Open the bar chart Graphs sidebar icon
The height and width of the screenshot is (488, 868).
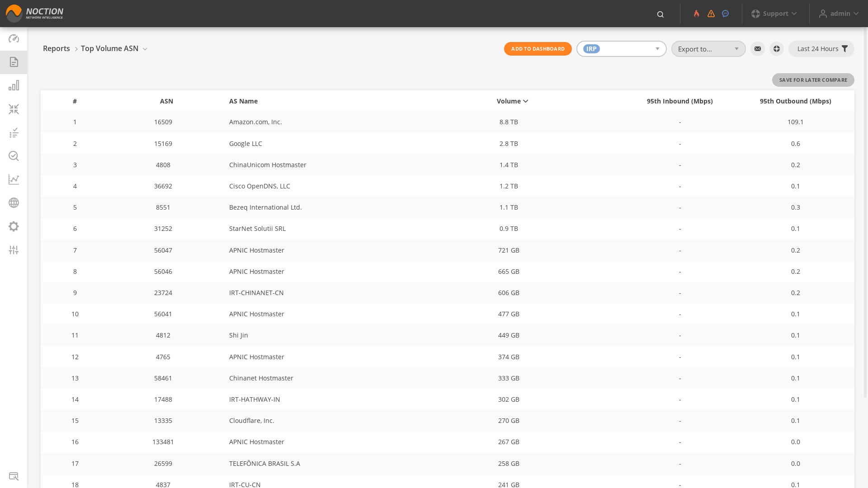(x=14, y=85)
